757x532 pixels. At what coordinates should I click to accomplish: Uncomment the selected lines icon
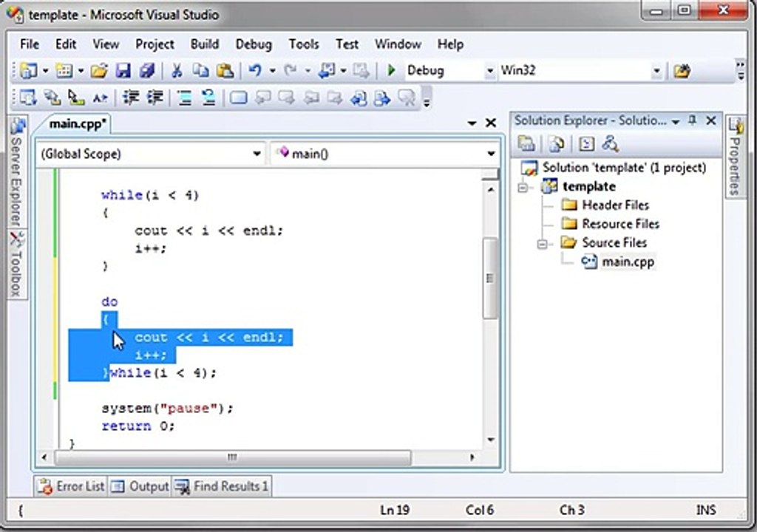[208, 98]
